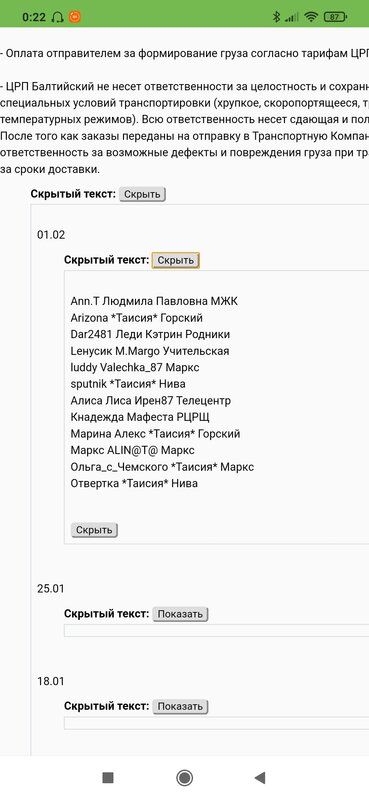369x800 pixels.
Task: Tap the Android home circle button
Action: tap(184, 778)
